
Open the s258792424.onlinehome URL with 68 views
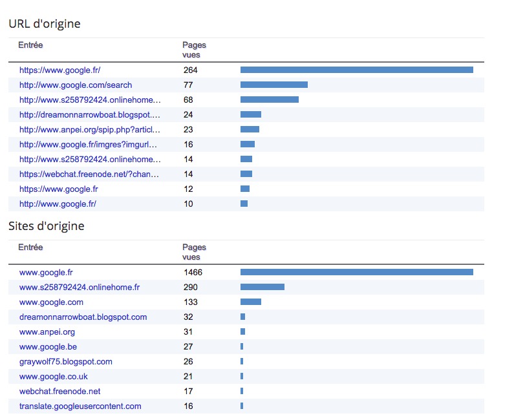click(90, 100)
